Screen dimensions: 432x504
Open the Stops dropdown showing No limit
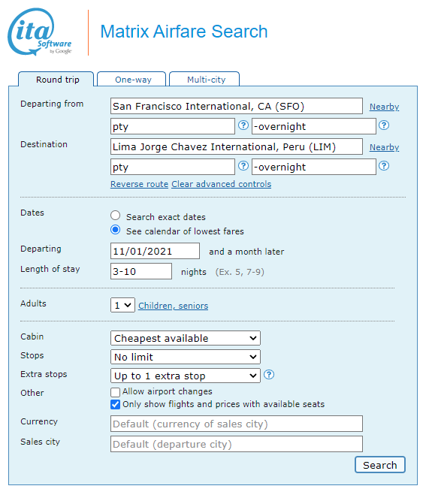[x=186, y=357]
